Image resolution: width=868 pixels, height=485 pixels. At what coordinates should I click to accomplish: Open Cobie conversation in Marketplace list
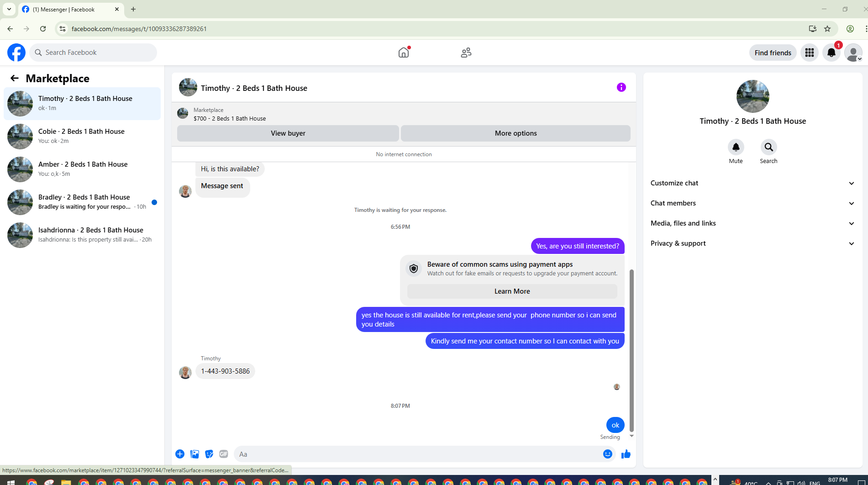(x=82, y=137)
